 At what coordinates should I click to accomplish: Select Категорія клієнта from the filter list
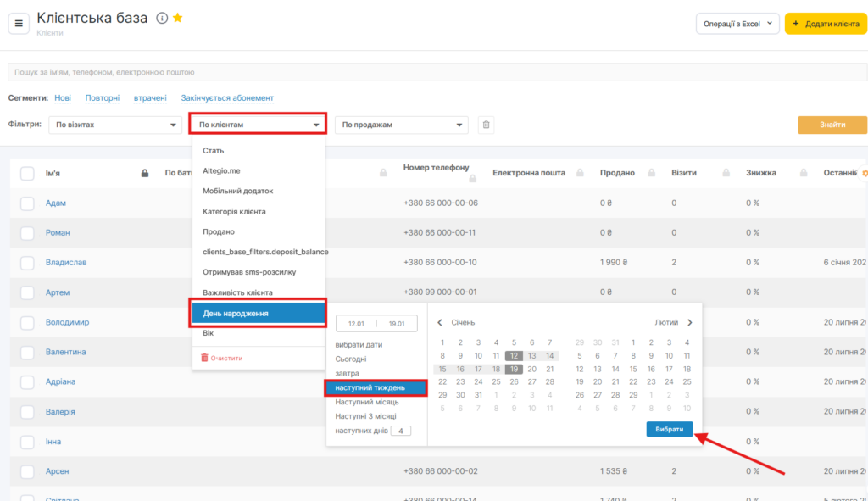click(x=234, y=211)
